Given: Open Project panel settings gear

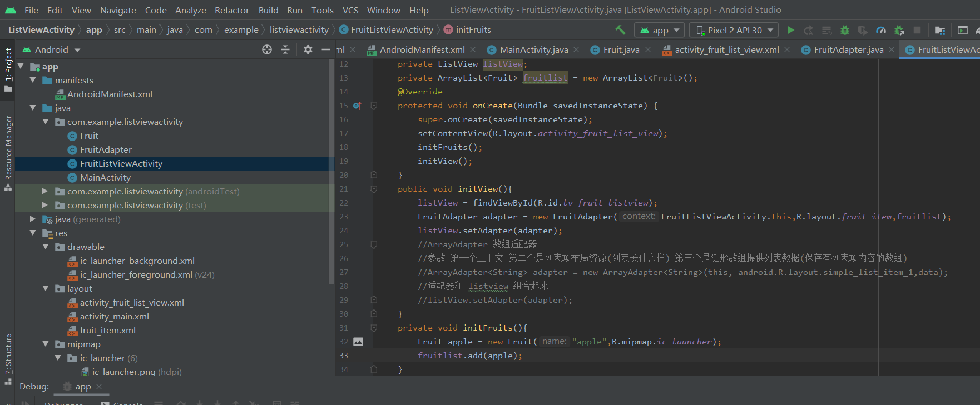Looking at the screenshot, I should pyautogui.click(x=308, y=49).
